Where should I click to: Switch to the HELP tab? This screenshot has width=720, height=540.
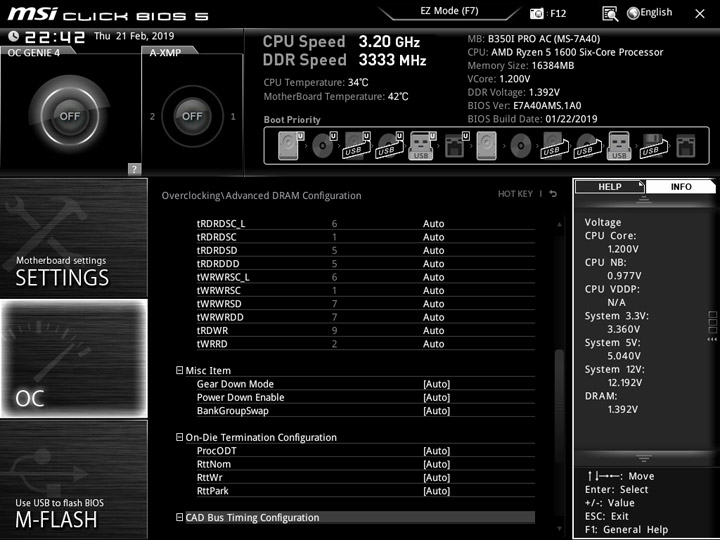610,186
